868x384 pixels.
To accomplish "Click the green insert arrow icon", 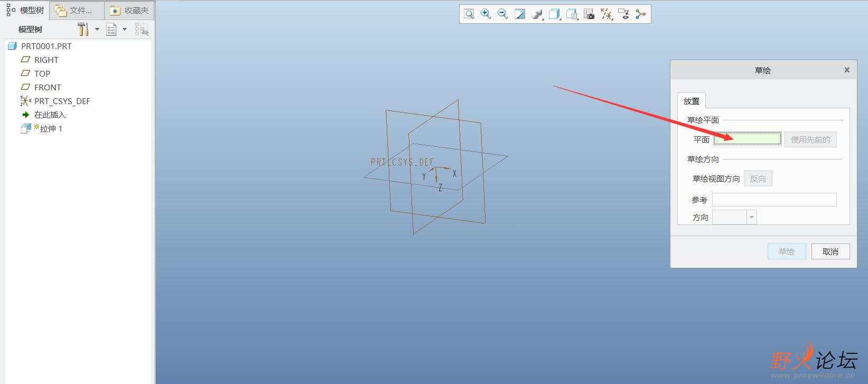I will [x=25, y=115].
